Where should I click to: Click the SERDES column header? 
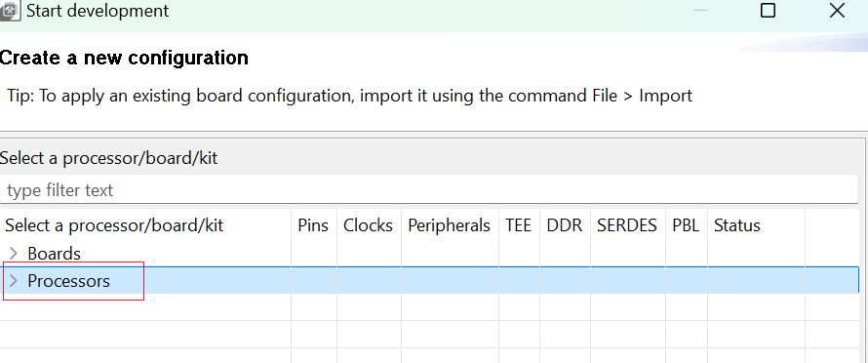(x=627, y=225)
